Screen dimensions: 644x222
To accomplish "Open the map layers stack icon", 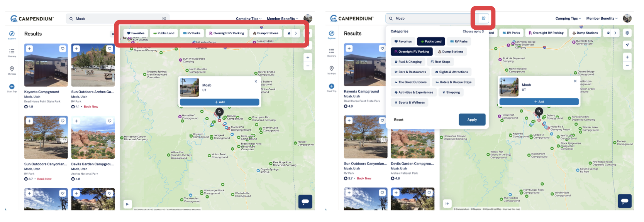I will [627, 33].
